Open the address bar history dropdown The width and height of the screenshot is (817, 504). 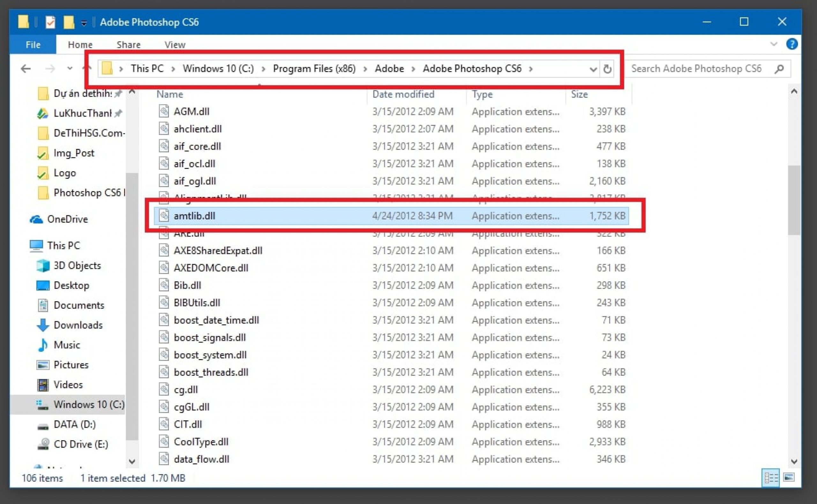point(593,69)
